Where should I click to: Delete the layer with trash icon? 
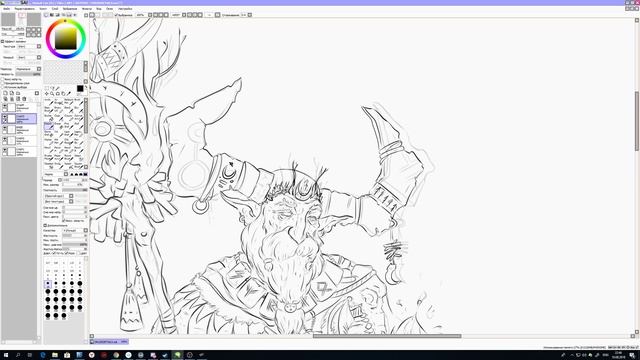coord(24,99)
